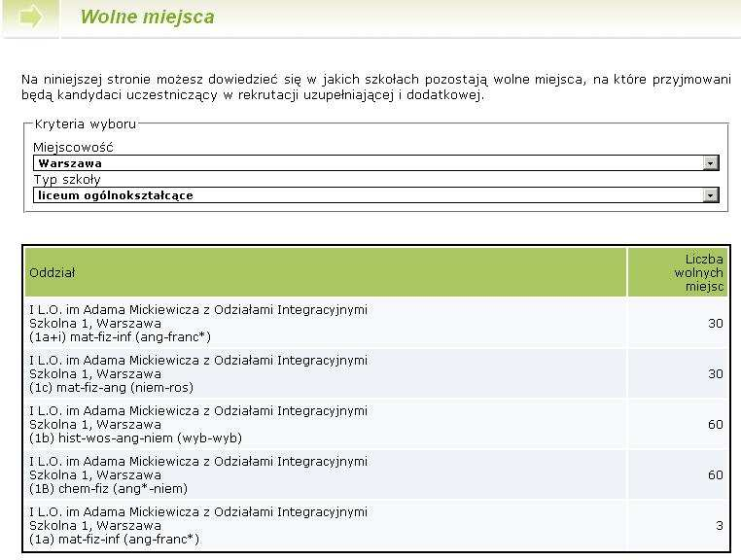Click free places value 60 for class 1b hist-wos
This screenshot has height=560, width=741.
[x=716, y=425]
